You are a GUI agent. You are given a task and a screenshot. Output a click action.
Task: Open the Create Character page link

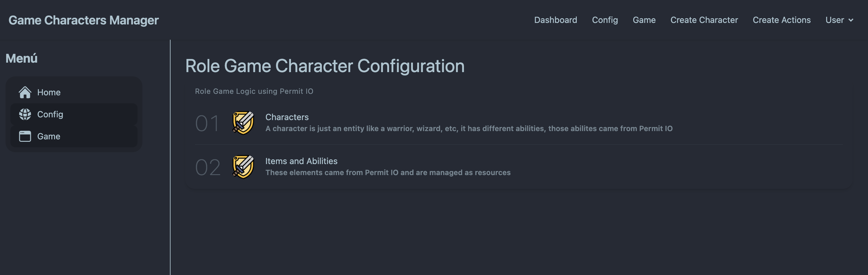point(704,20)
